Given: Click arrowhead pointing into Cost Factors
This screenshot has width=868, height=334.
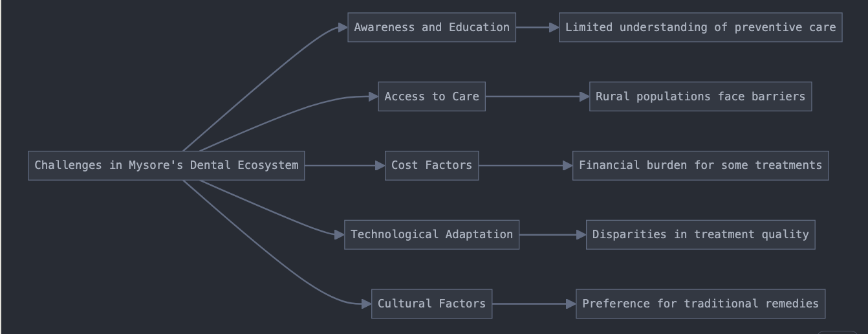Looking at the screenshot, I should click(x=380, y=166).
